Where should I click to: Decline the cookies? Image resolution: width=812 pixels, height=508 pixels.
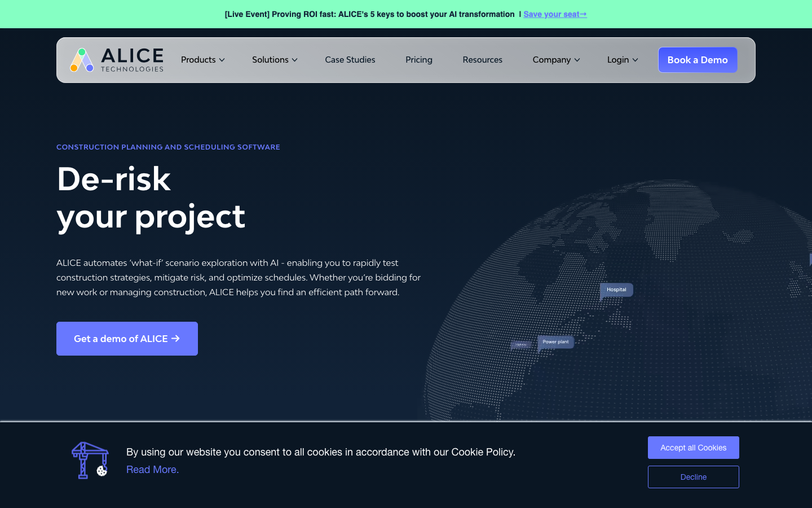pyautogui.click(x=694, y=477)
